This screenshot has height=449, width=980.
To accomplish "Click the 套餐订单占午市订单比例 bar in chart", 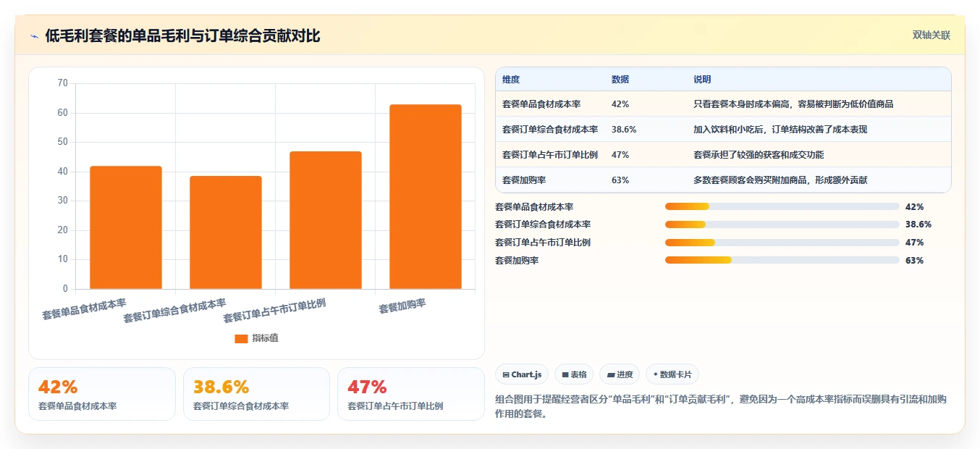I will point(326,220).
